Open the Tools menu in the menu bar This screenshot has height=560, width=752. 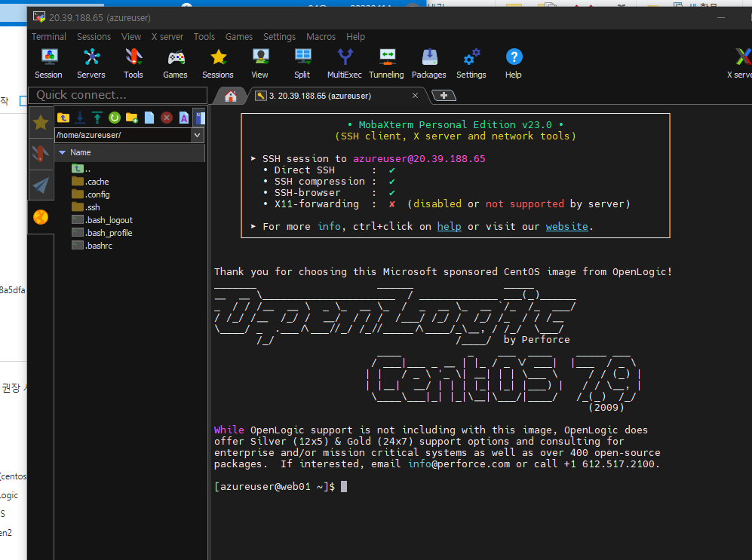point(204,36)
